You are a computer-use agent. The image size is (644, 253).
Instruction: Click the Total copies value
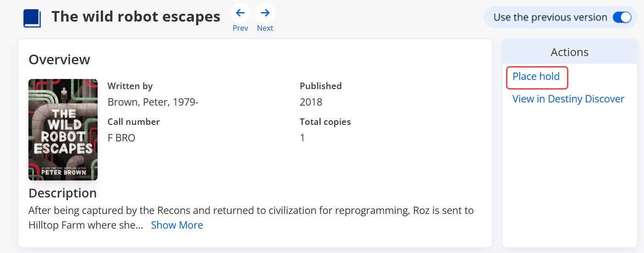click(x=302, y=138)
